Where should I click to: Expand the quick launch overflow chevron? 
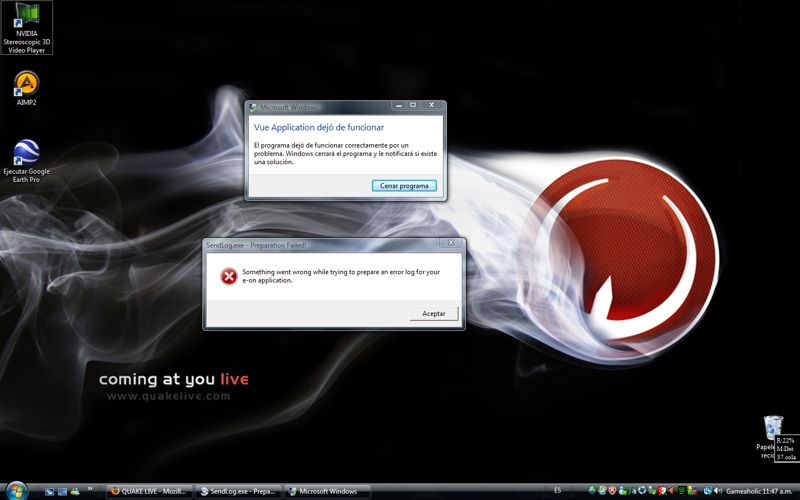[90, 488]
